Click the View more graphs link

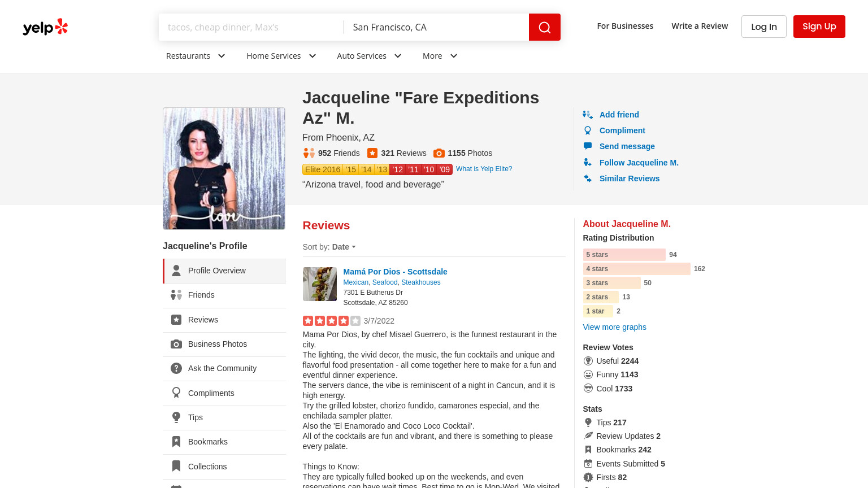(614, 327)
